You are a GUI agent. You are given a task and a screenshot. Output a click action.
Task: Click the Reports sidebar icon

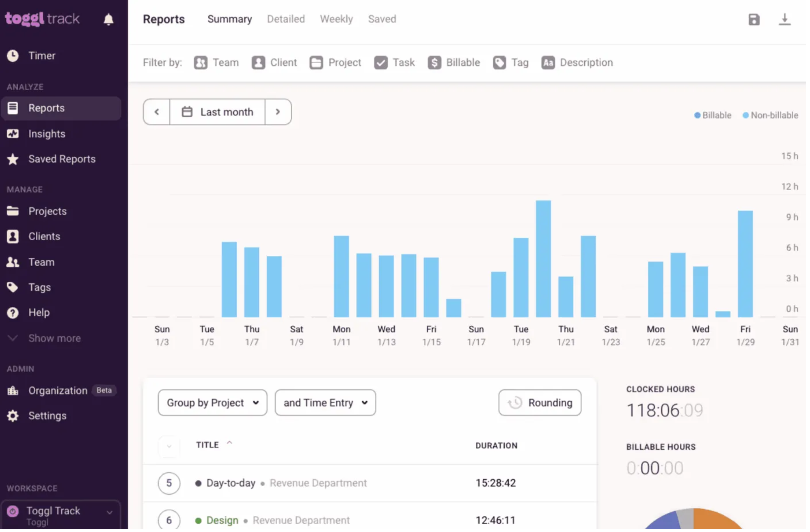click(13, 108)
